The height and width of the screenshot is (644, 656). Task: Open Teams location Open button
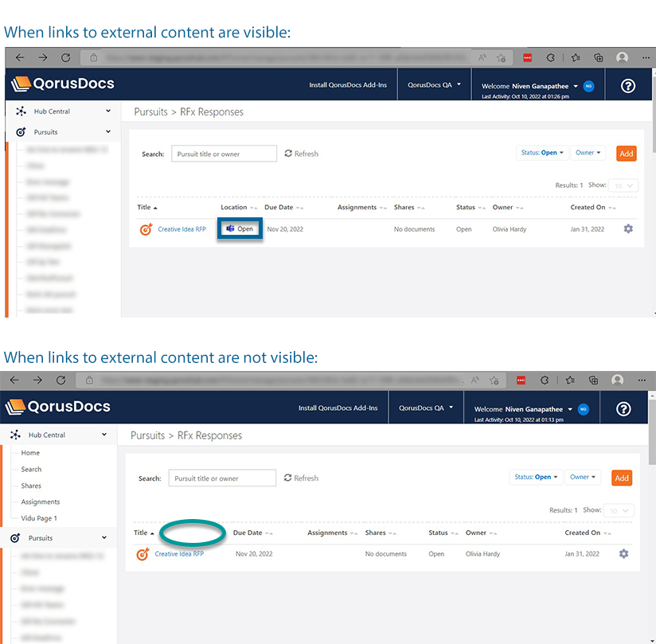coord(240,228)
